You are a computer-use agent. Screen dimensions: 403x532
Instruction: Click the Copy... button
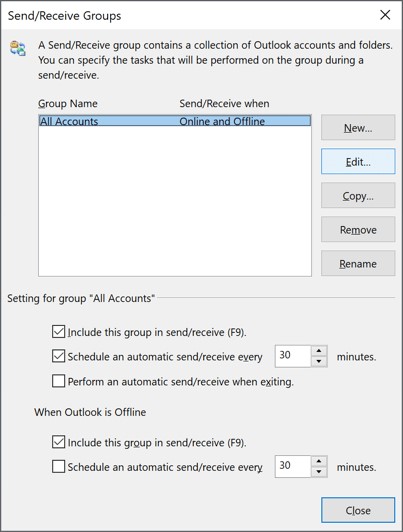(358, 195)
